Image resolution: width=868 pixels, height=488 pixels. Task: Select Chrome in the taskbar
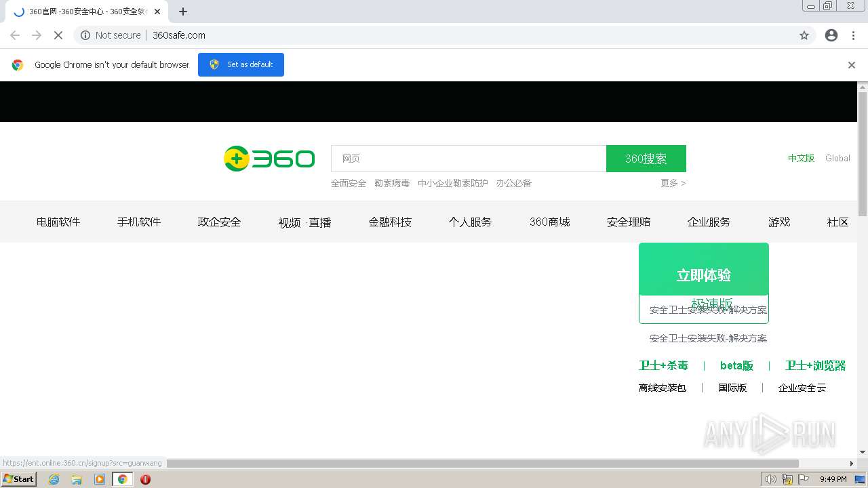click(122, 479)
